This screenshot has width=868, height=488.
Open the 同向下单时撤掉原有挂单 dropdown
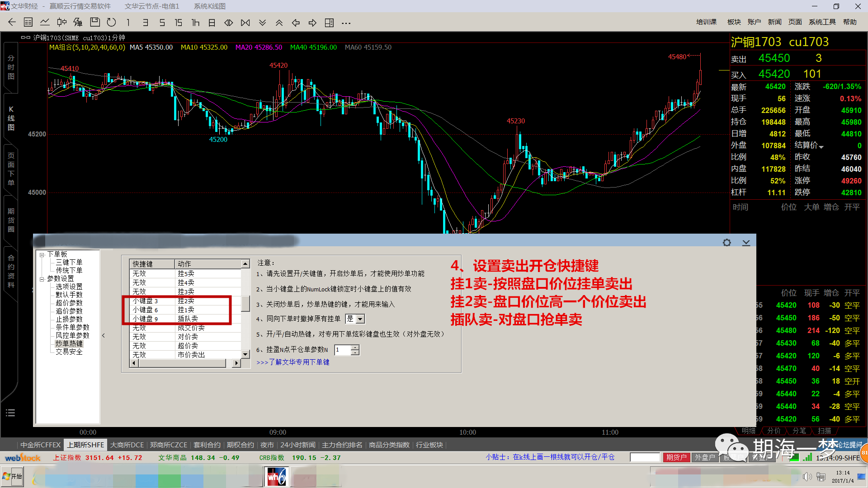(x=360, y=319)
